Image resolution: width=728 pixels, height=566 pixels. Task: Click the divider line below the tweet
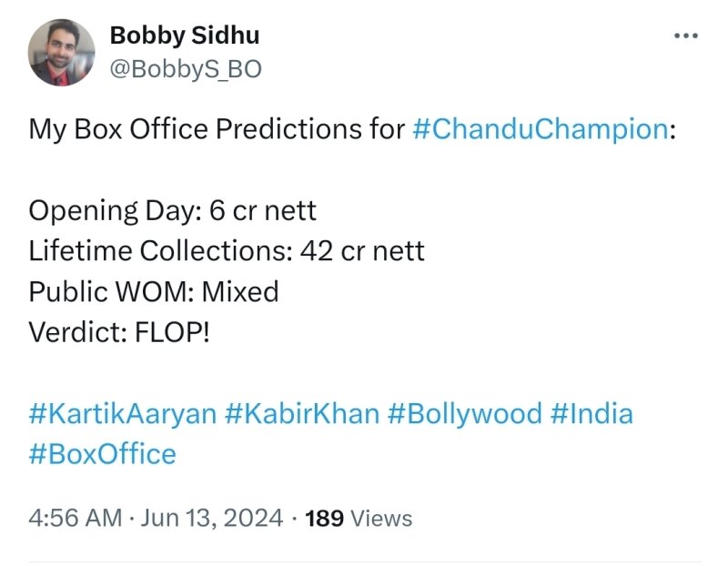364,561
